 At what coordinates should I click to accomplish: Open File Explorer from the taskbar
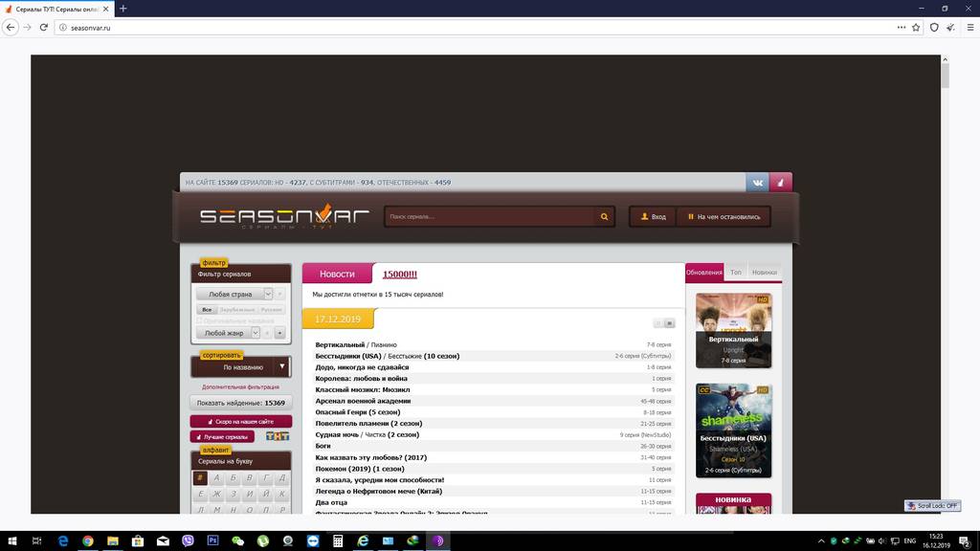[x=113, y=541]
